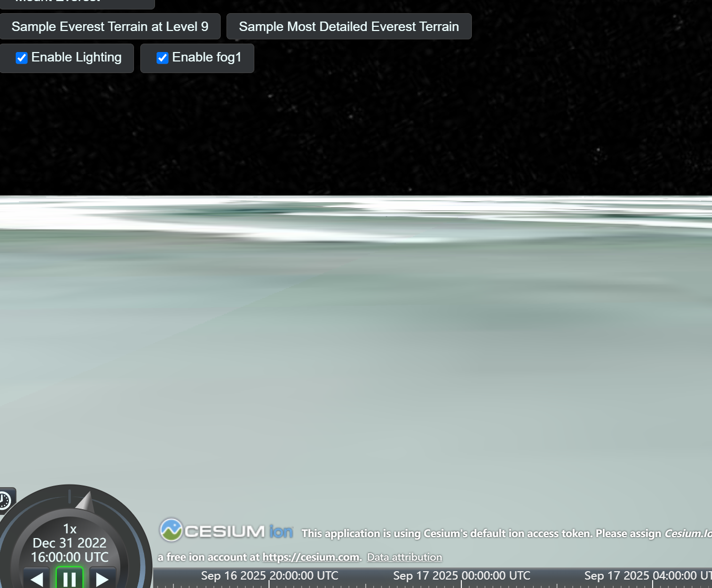Viewport: 712px width, 588px height.
Task: Click the default ion access token notice
Action: [507, 533]
